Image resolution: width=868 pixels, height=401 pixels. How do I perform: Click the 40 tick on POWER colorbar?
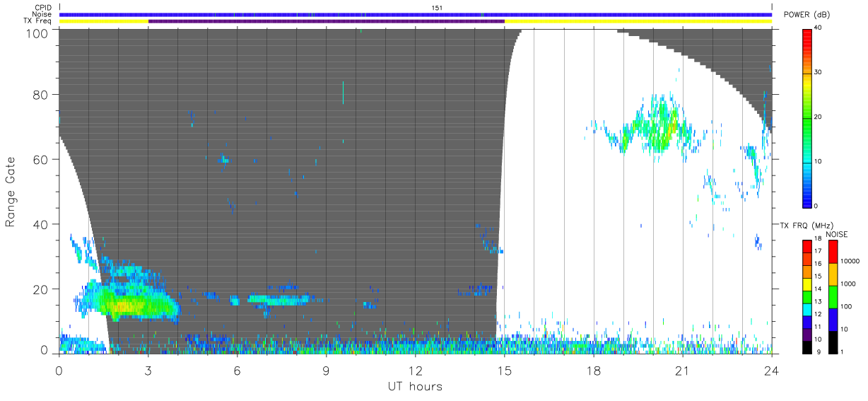click(x=819, y=28)
